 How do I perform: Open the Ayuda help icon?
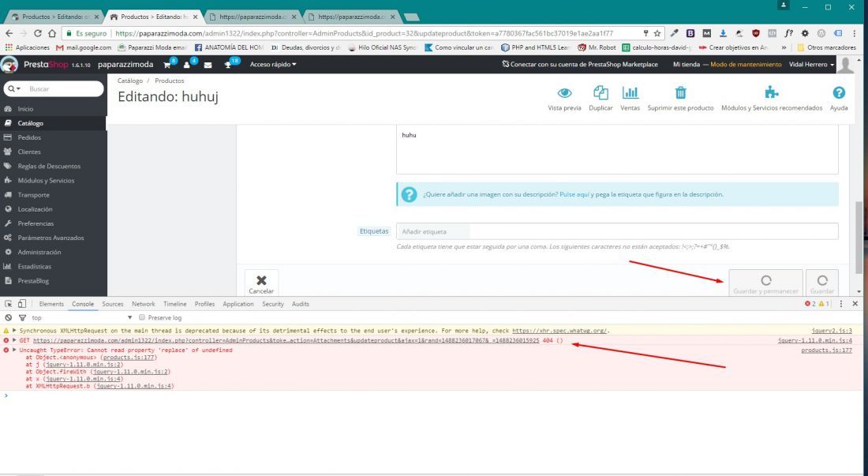[839, 92]
